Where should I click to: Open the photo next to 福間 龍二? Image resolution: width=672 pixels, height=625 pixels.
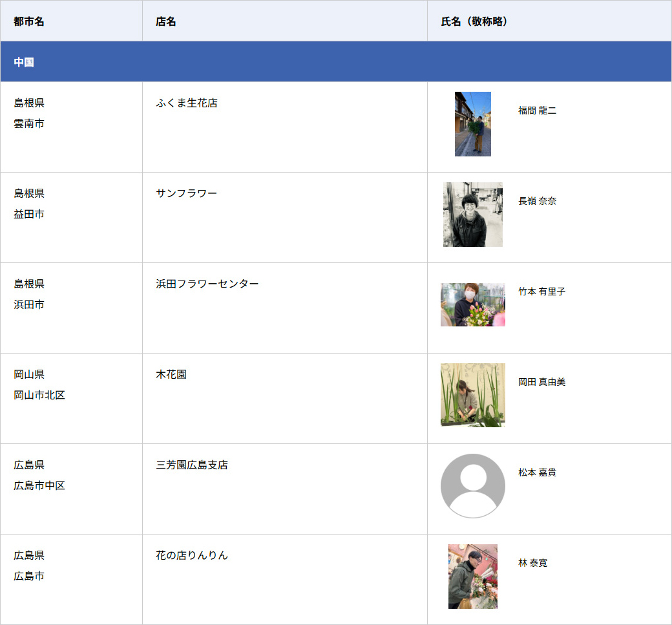click(x=472, y=124)
